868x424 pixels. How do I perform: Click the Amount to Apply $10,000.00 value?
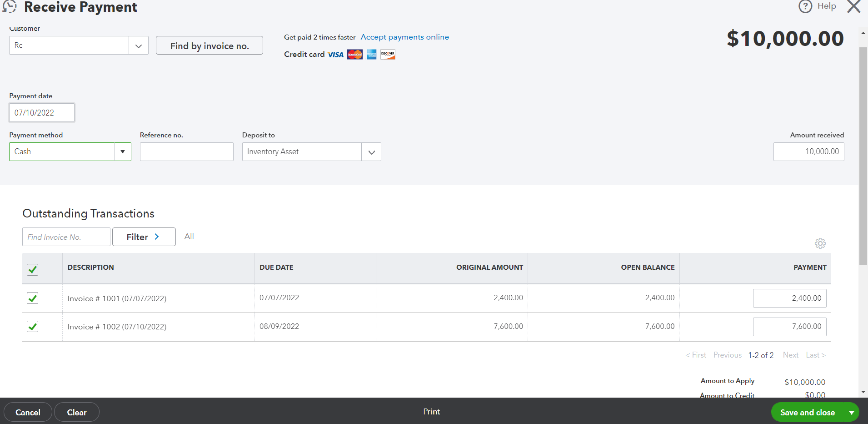(x=805, y=382)
